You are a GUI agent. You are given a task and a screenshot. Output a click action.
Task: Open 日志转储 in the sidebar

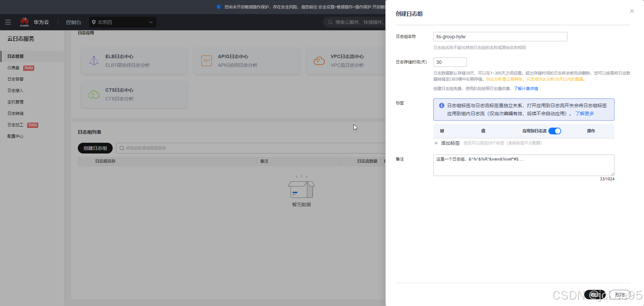[16, 114]
